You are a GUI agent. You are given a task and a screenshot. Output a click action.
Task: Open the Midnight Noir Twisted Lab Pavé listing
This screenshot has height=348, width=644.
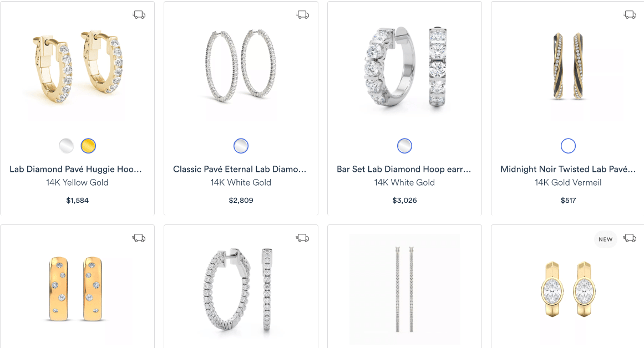(568, 169)
